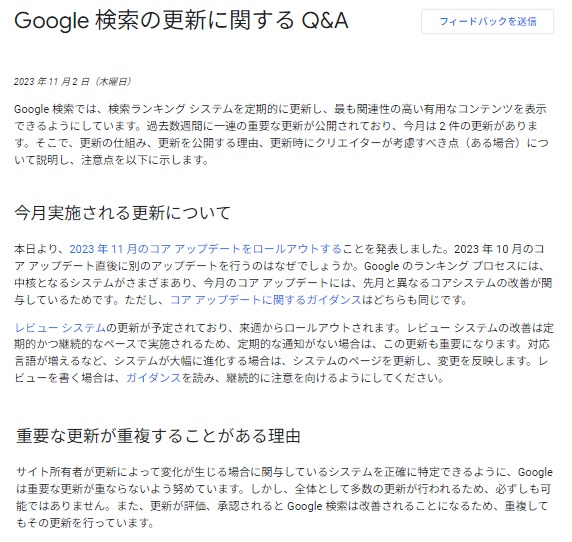Click the text Google のランキング プロセスには
This screenshot has width=572, height=542.
pyautogui.click(x=455, y=266)
